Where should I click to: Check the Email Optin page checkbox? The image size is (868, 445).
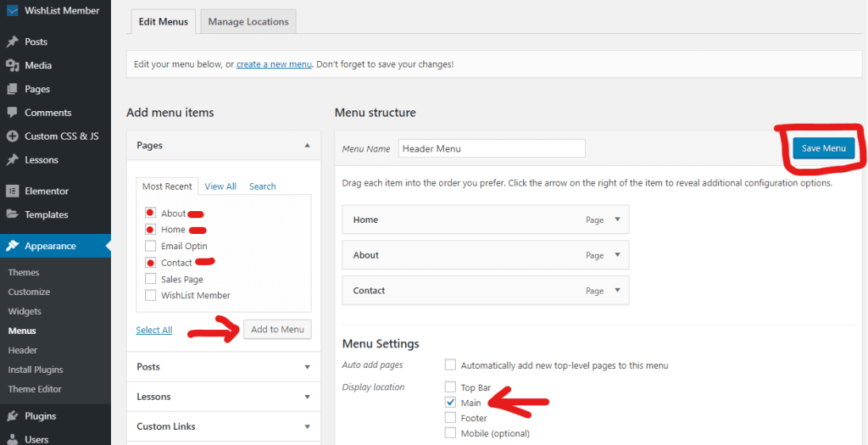click(x=150, y=246)
